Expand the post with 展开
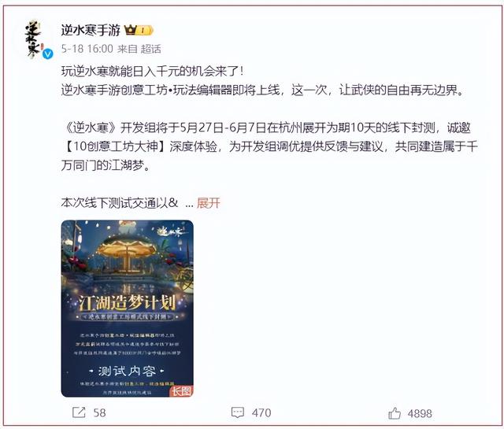This screenshot has height=429, width=504. (x=208, y=203)
